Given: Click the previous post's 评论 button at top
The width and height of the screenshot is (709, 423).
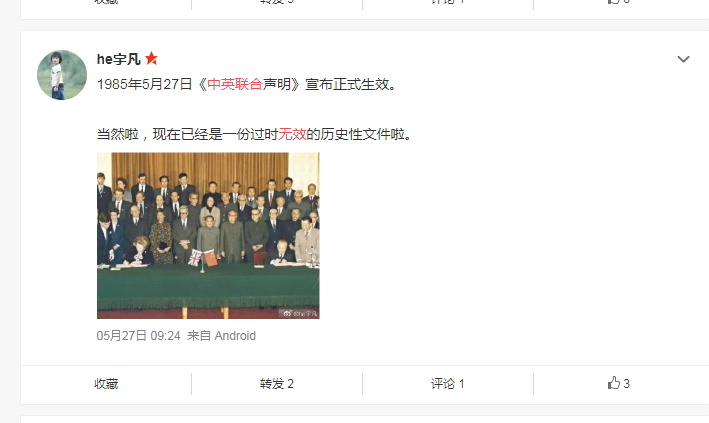Looking at the screenshot, I should [448, 1].
